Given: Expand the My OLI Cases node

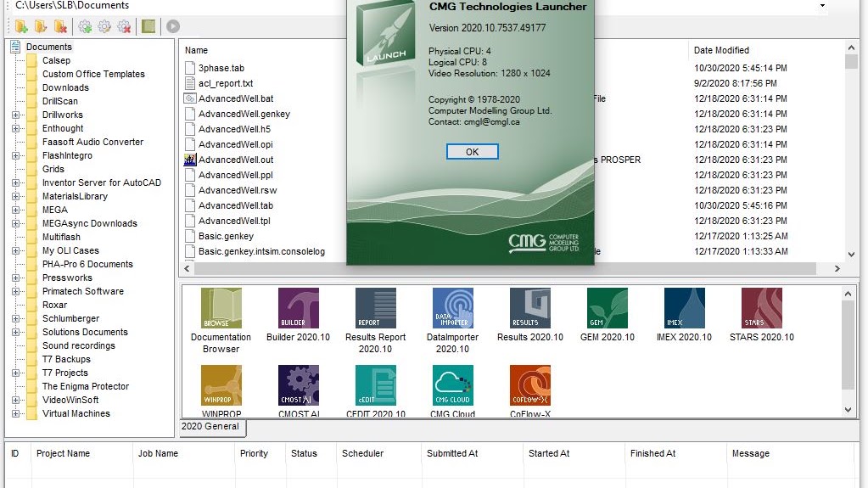Looking at the screenshot, I should pos(15,250).
